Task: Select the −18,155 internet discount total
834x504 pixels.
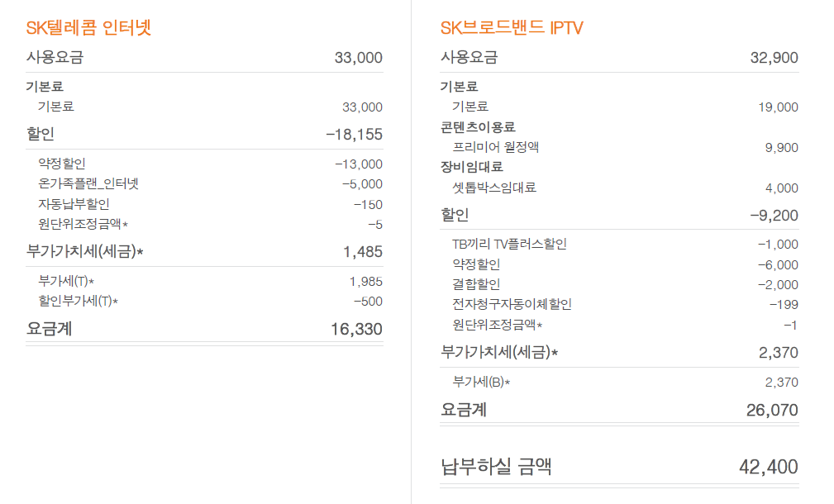Action: [x=354, y=134]
